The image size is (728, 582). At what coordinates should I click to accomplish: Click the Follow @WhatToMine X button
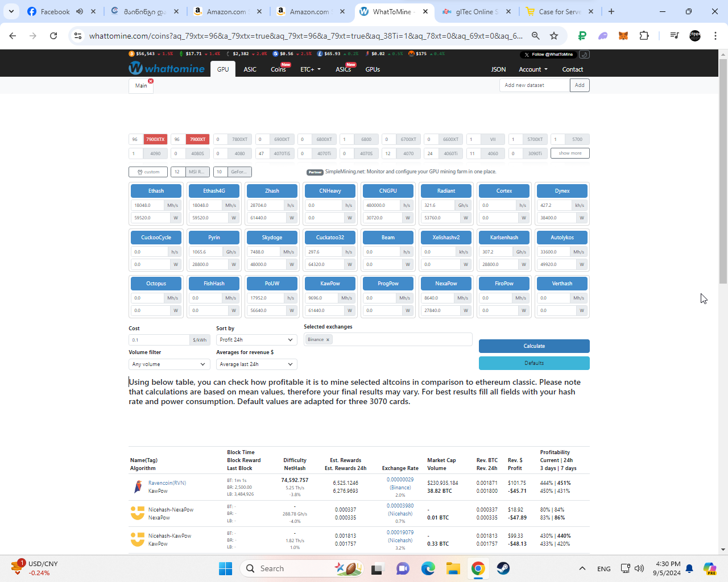[548, 55]
